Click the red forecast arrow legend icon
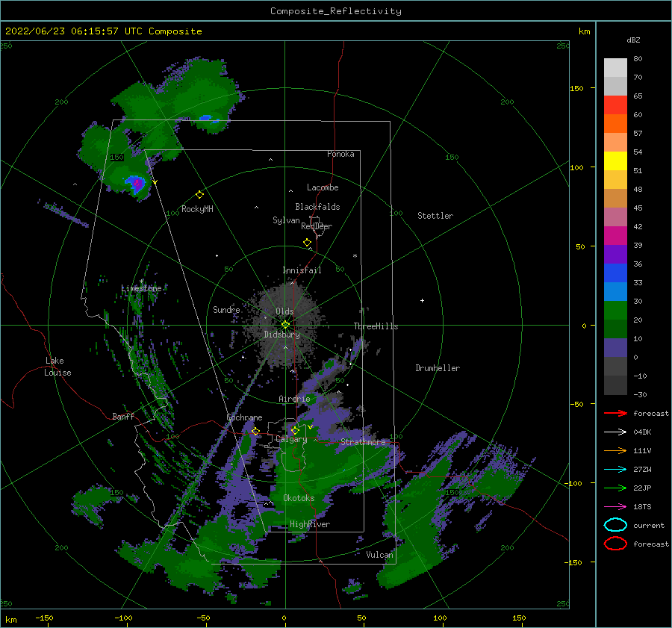The height and width of the screenshot is (628, 672). click(615, 413)
